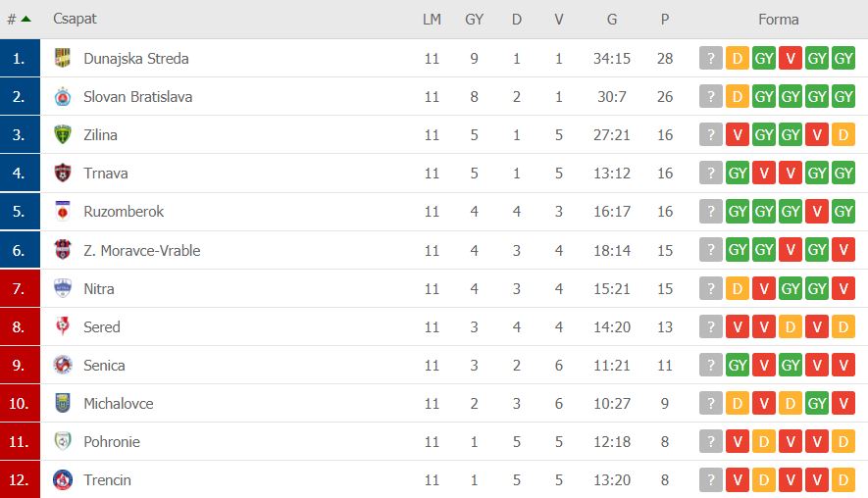The width and height of the screenshot is (868, 498).
Task: Click the Trencin club logo icon
Action: pos(63,480)
